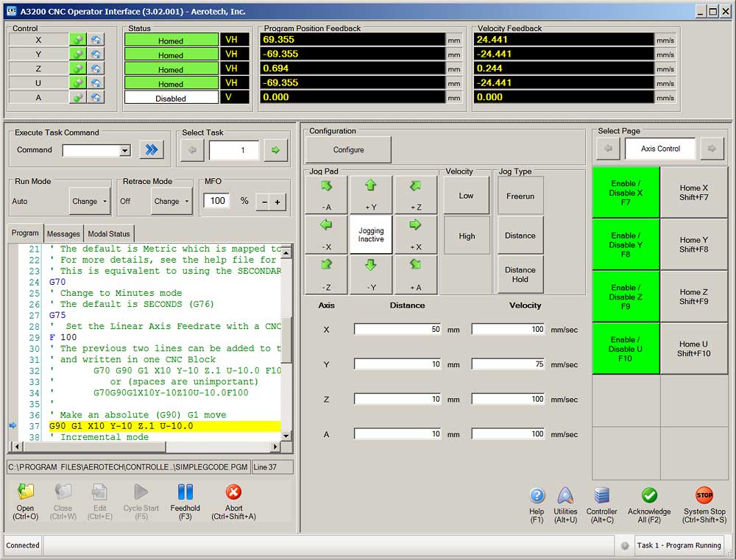Expand the Command combo box
This screenshot has width=736, height=560.
126,149
